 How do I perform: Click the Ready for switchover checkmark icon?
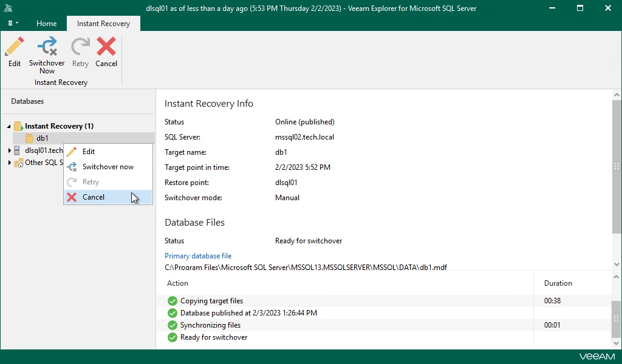point(172,337)
